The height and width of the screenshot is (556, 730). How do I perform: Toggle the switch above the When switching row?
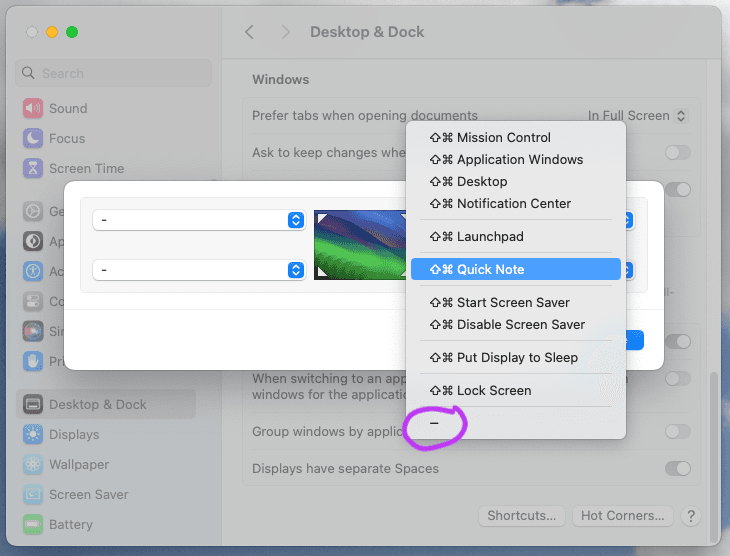click(x=677, y=341)
